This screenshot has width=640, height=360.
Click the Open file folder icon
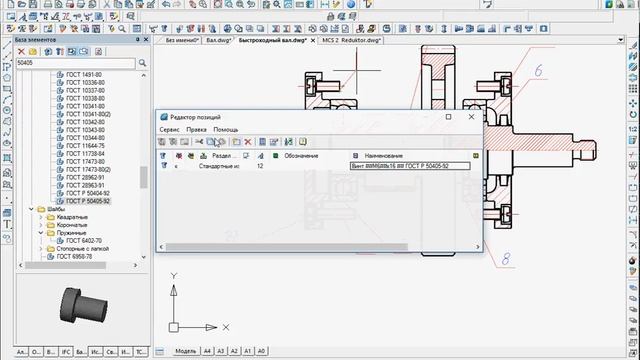point(22,4)
